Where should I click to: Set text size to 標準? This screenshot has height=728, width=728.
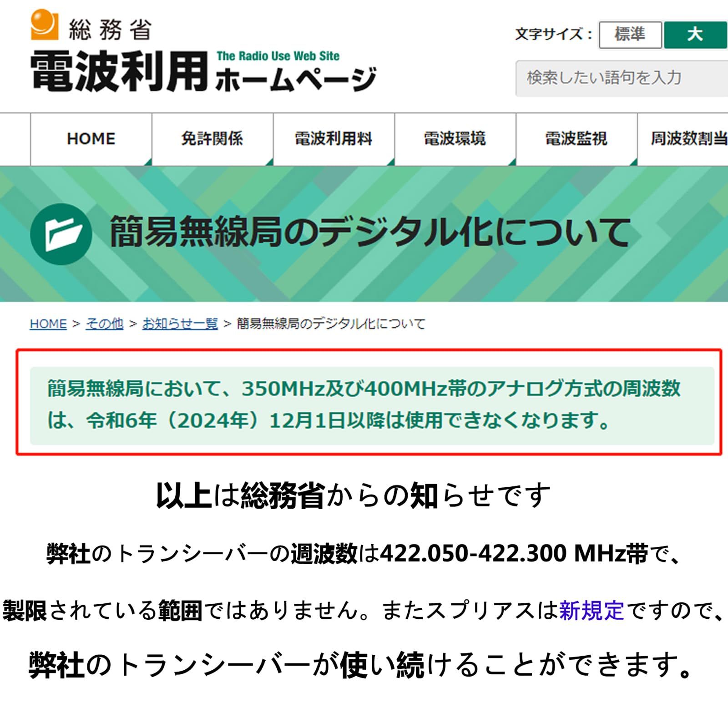pyautogui.click(x=630, y=35)
